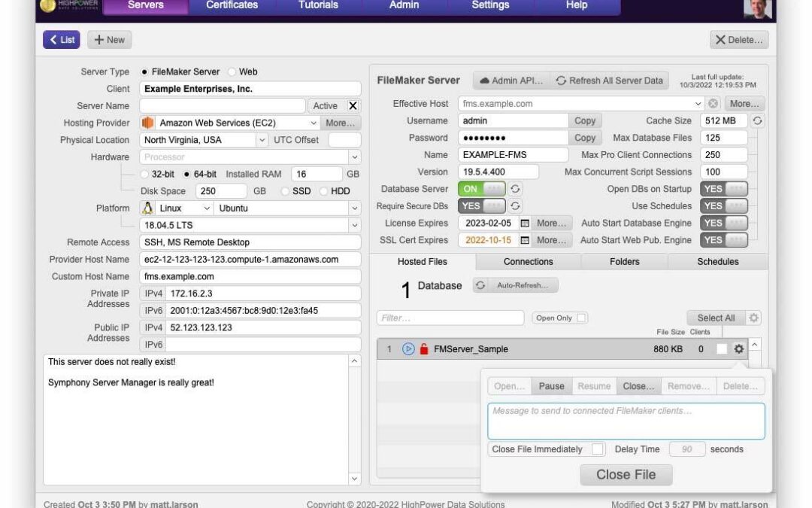Check the Close File Immediately box
Screen dimensions: 812x508
point(598,449)
